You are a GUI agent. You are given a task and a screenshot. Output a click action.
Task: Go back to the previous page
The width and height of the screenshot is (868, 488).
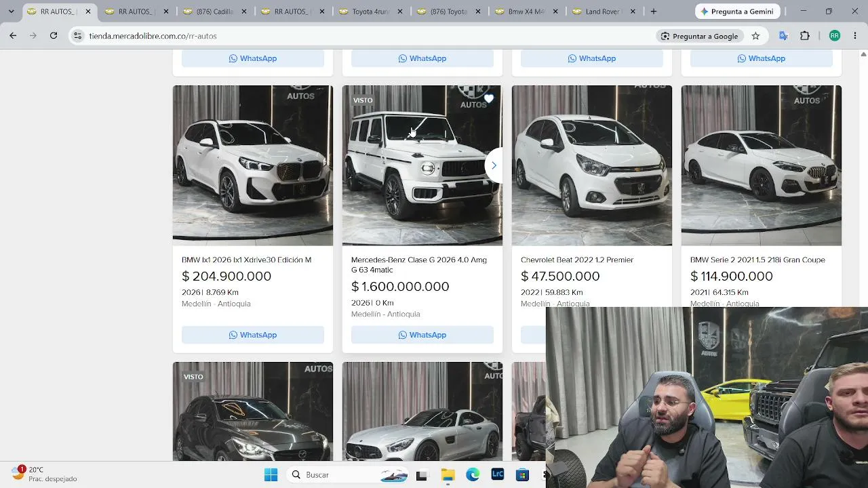tap(13, 36)
